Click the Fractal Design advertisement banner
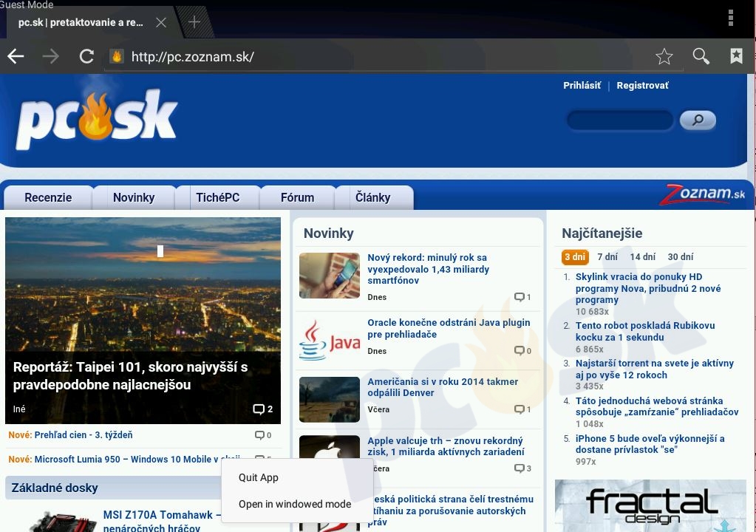Viewport: 756px width, 532px height. tap(650, 505)
